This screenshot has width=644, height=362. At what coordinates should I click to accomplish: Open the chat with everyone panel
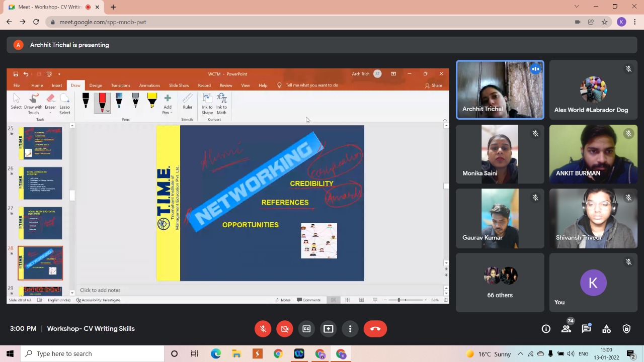coord(586,329)
